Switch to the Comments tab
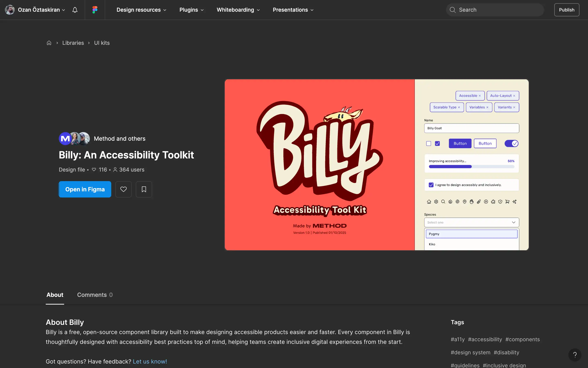 (x=95, y=295)
